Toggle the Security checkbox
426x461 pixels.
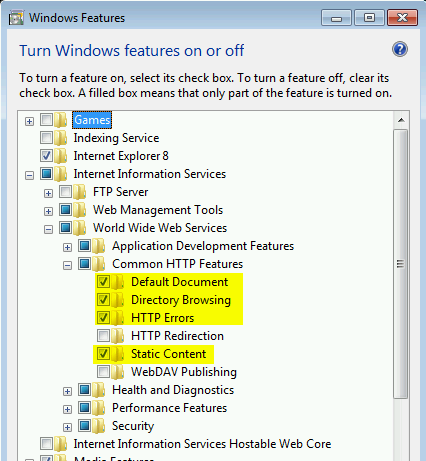[84, 425]
